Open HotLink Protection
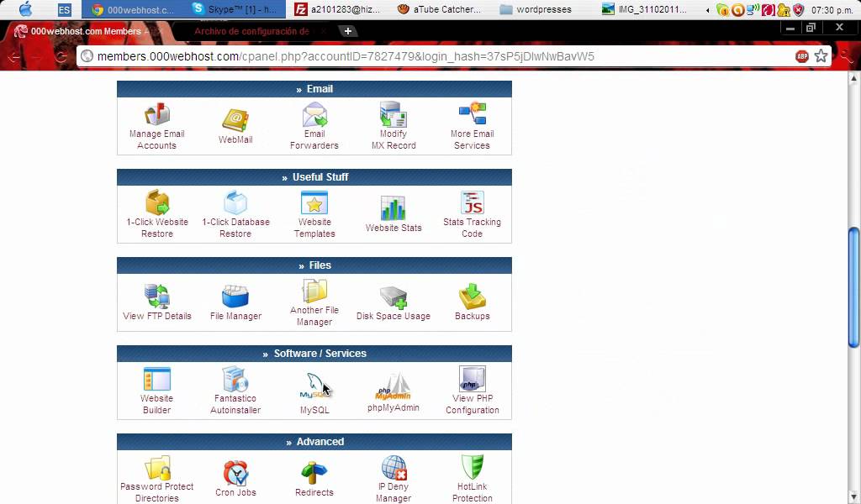The image size is (861, 504). coord(473,480)
